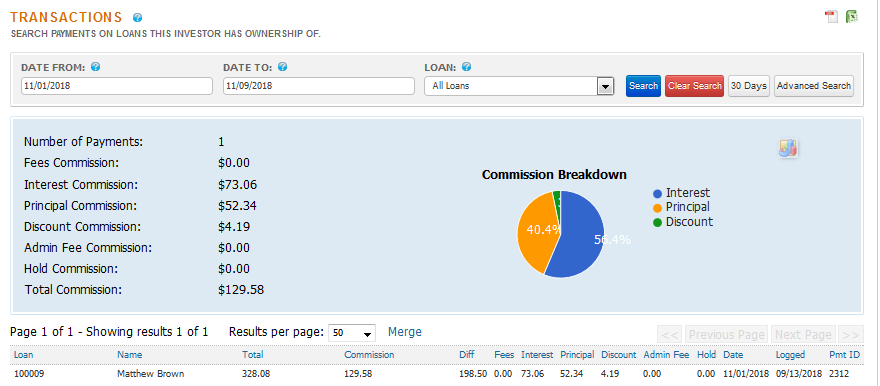Expand the Results per page dropdown
This screenshot has width=880, height=386.
352,333
